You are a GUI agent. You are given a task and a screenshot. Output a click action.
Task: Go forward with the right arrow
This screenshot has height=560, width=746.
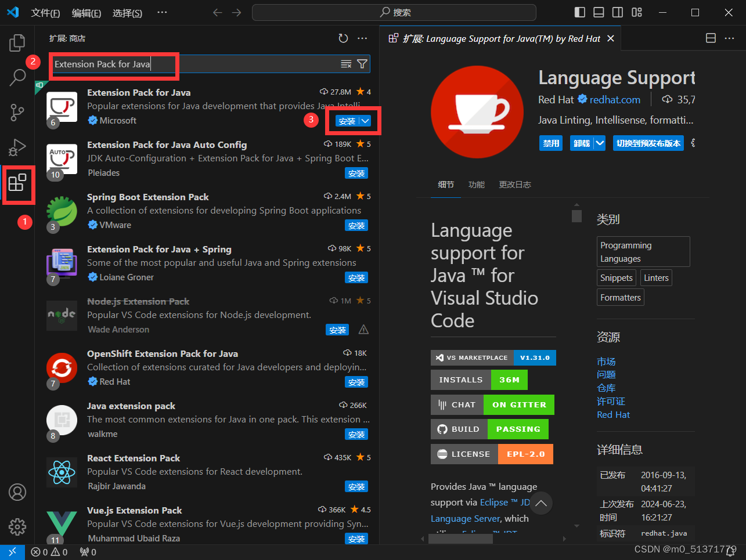(x=236, y=12)
